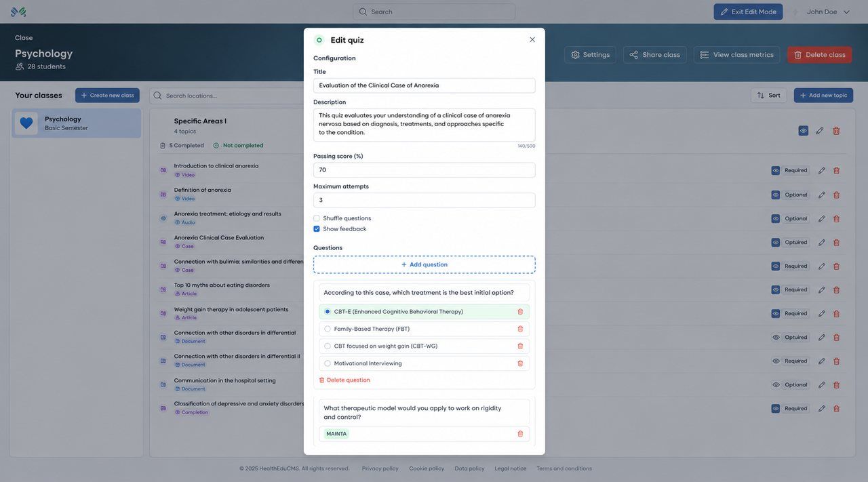Screen dimensions: 868x482
Task: Click Create new class button
Action: pyautogui.click(x=107, y=96)
